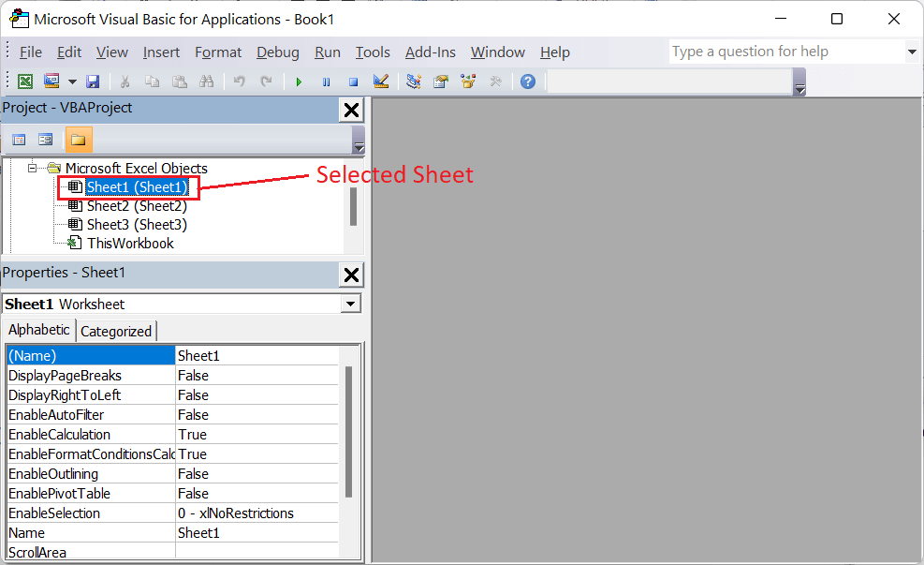Click the Reset stop icon

pyautogui.click(x=353, y=82)
